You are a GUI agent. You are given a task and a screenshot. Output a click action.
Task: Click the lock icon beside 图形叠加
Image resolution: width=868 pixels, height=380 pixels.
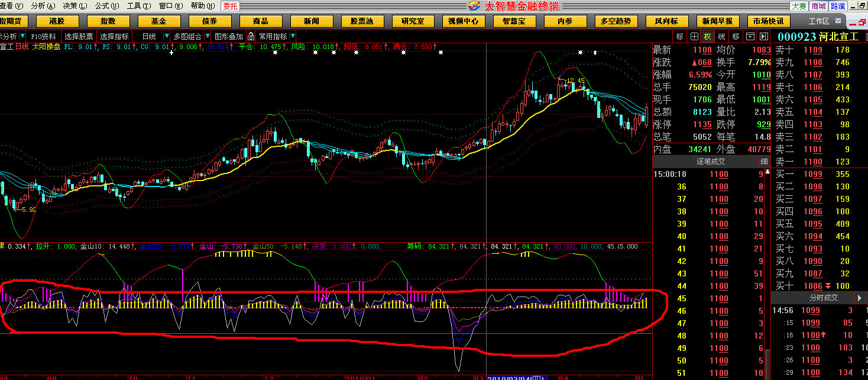pyautogui.click(x=250, y=36)
